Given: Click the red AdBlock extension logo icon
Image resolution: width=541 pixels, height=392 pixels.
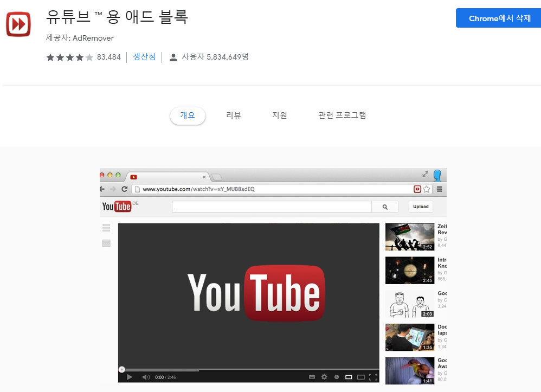Looking at the screenshot, I should tap(18, 24).
